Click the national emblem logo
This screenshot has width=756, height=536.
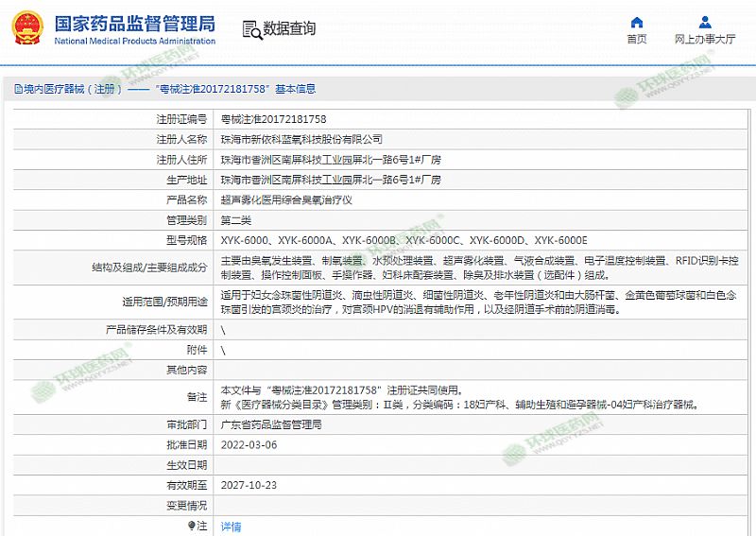click(x=28, y=28)
